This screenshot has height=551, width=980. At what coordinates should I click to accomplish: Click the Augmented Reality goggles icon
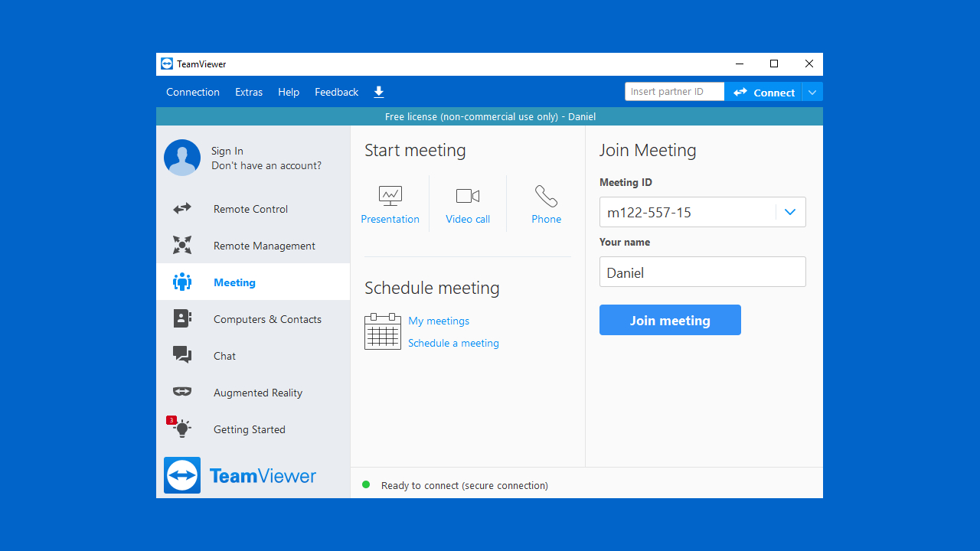coord(182,392)
